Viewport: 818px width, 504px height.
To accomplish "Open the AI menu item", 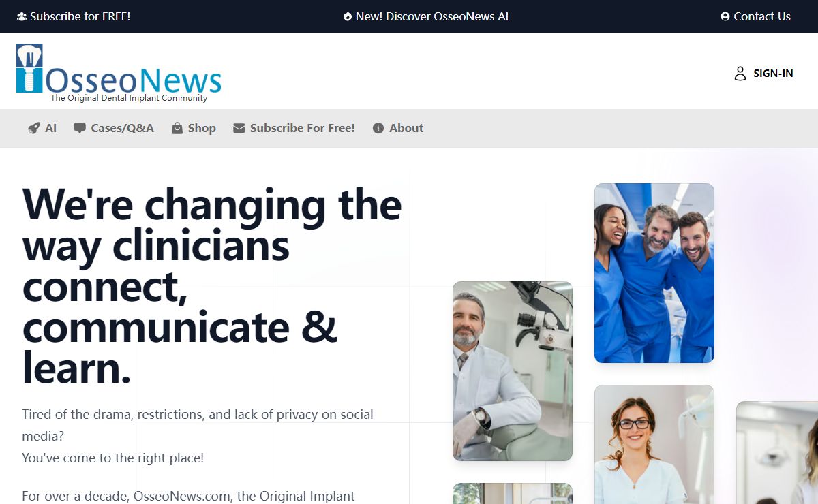I will click(50, 128).
